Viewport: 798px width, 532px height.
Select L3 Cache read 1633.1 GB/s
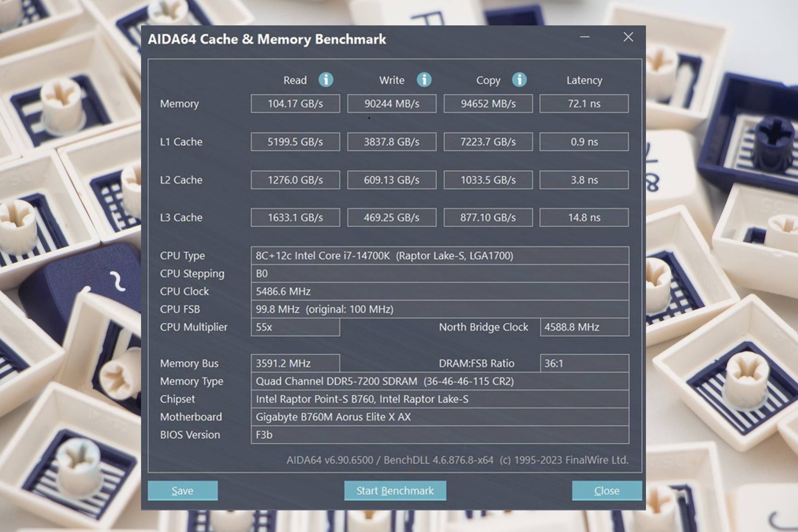[x=295, y=217]
